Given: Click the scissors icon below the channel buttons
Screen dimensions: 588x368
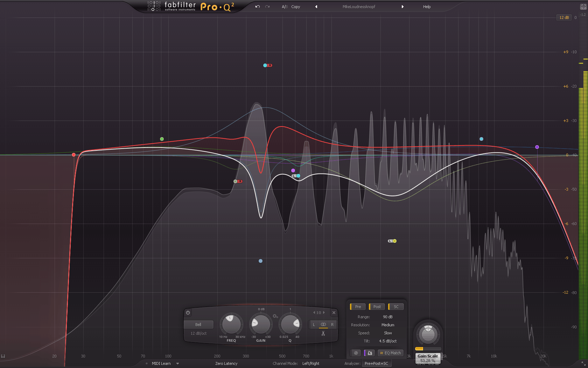Looking at the screenshot, I should tap(323, 333).
